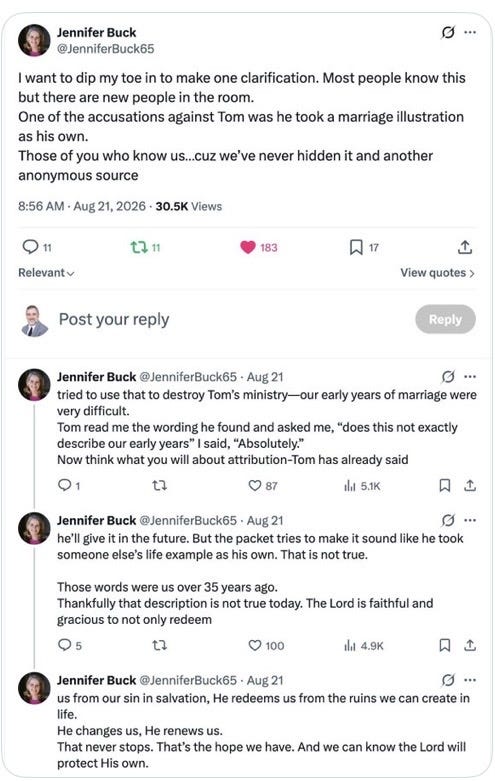Toggle bookmark on main post showing 17
This screenshot has width=495, height=781.
coord(356,247)
